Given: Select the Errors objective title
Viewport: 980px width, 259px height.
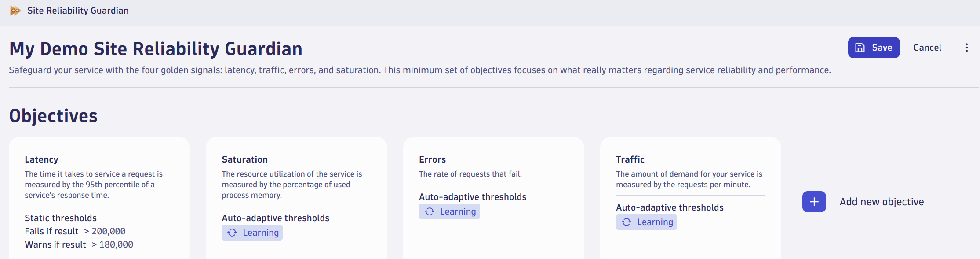Looking at the screenshot, I should 432,159.
